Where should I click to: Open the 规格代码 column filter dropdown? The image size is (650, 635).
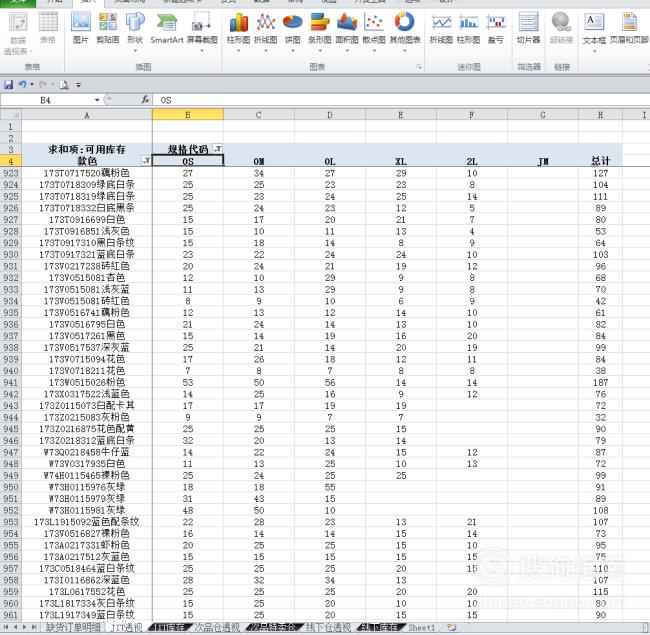point(217,148)
